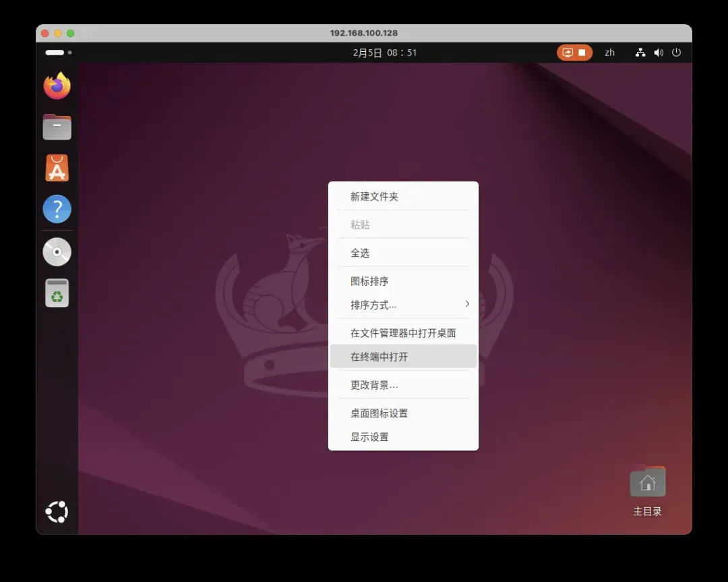Open the Files manager dock icon
728x582 pixels.
pos(57,127)
